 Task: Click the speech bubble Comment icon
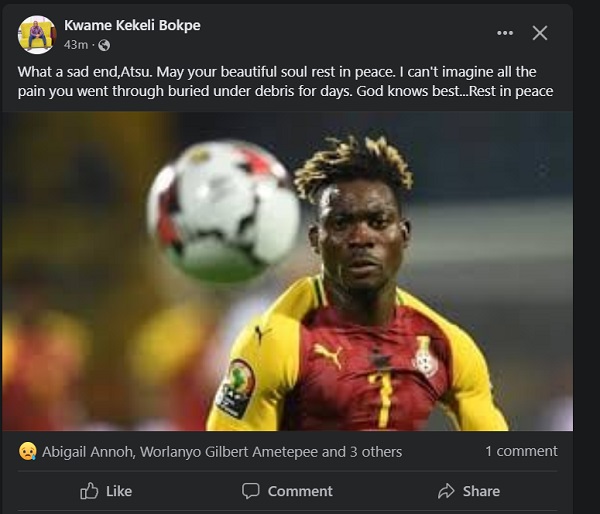(251, 491)
